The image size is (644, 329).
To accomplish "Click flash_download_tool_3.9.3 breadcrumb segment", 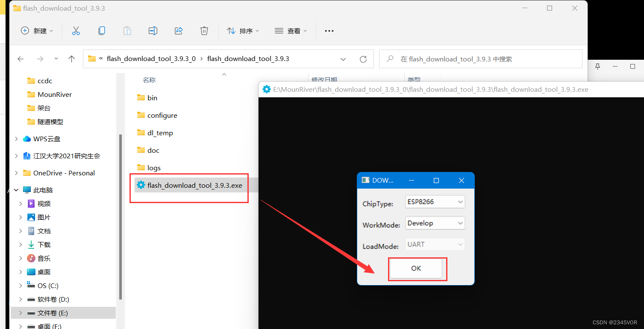I will pyautogui.click(x=248, y=59).
